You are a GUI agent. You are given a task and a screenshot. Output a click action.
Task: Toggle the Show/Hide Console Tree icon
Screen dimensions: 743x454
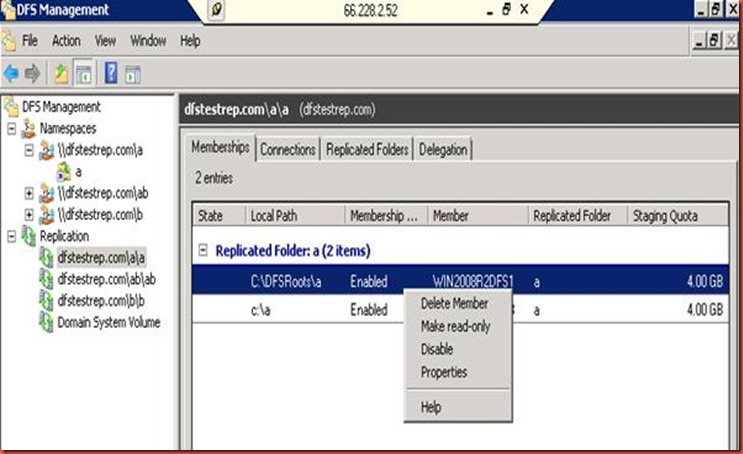(84, 74)
